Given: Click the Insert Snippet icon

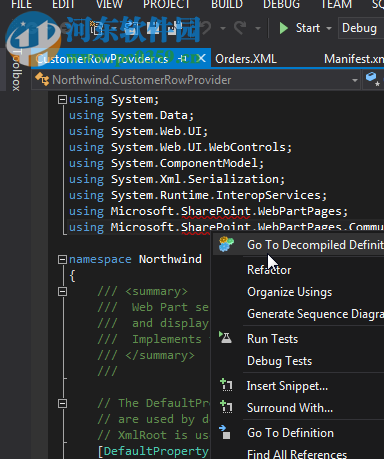Looking at the screenshot, I should pos(226,385).
